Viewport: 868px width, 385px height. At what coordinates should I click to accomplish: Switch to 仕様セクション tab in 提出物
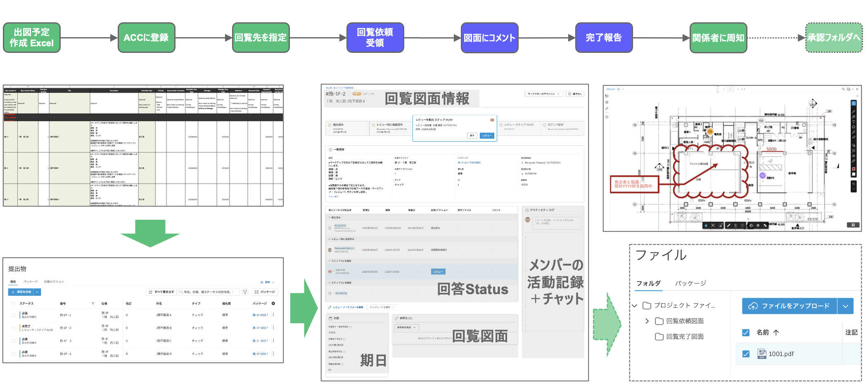[54, 282]
